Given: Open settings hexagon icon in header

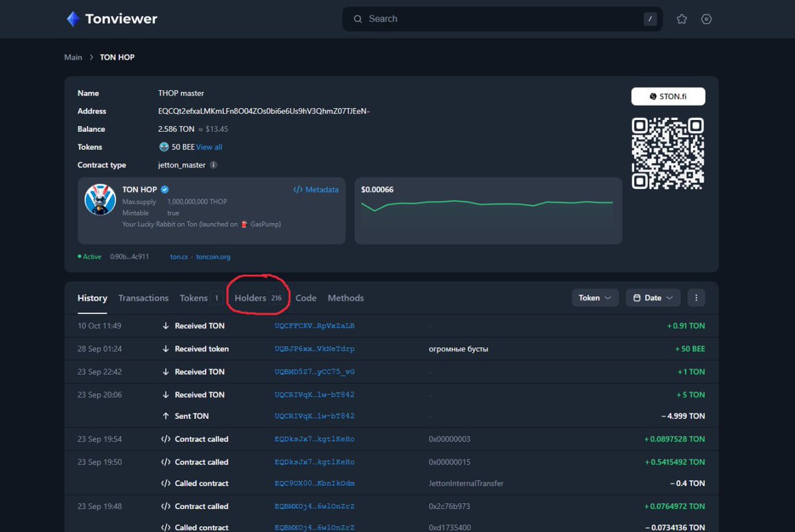Looking at the screenshot, I should click(x=706, y=19).
